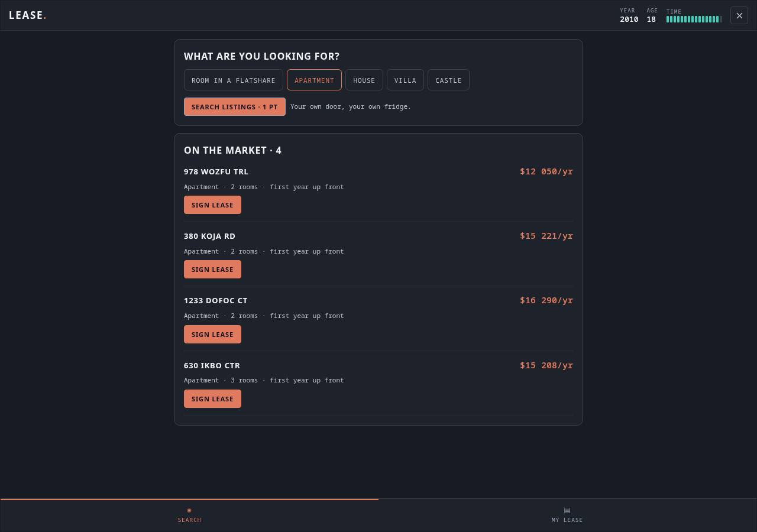Sign lease for 630 Ikbo Ctr
The width and height of the screenshot is (757, 532).
tap(212, 399)
